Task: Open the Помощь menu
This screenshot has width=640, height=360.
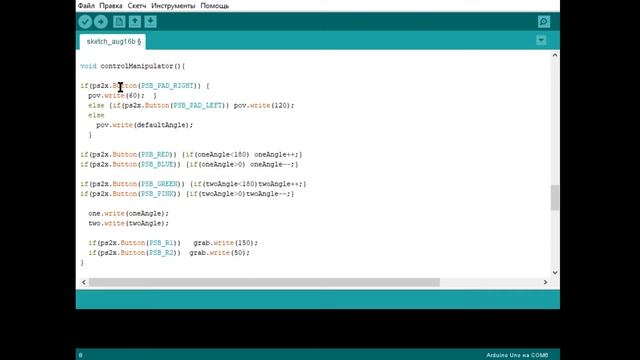Action: tap(214, 6)
